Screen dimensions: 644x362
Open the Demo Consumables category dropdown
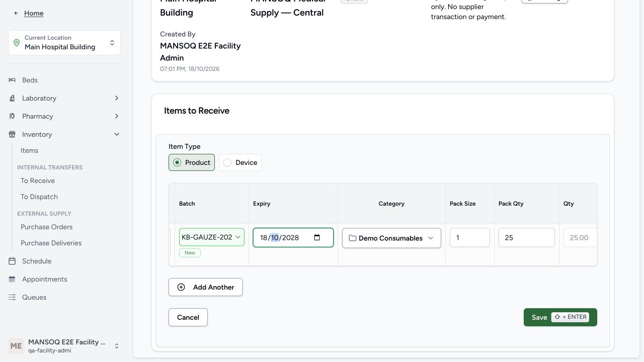(x=391, y=238)
